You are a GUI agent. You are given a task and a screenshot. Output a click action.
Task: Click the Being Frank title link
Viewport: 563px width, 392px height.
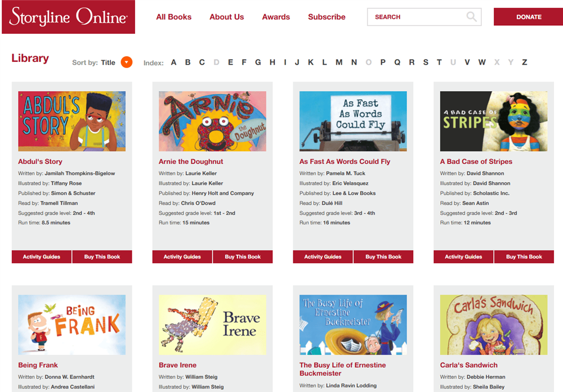[38, 365]
